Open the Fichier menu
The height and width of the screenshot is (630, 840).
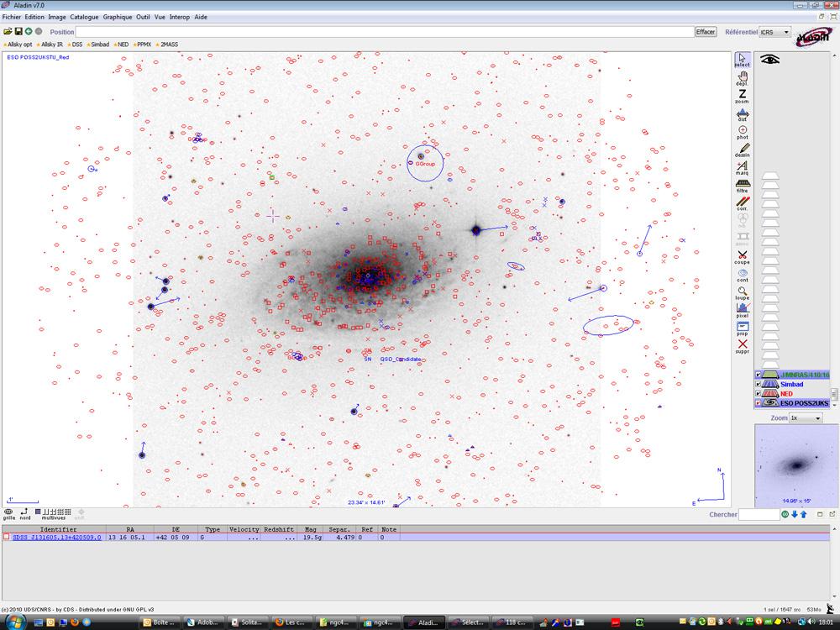pos(12,17)
